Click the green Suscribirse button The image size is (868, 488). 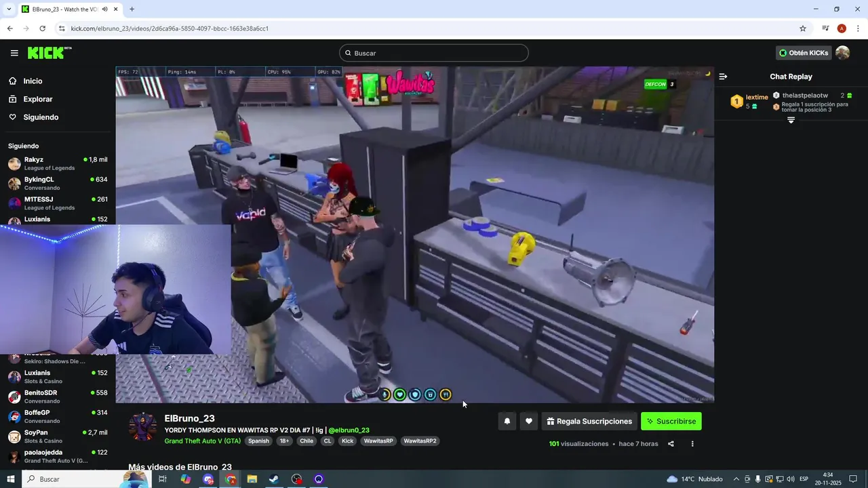tap(671, 421)
